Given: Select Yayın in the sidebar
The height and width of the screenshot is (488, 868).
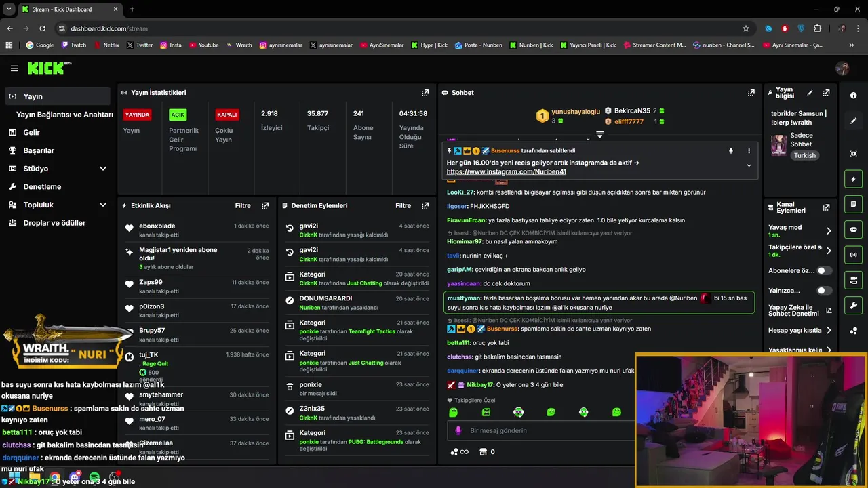Looking at the screenshot, I should [58, 96].
